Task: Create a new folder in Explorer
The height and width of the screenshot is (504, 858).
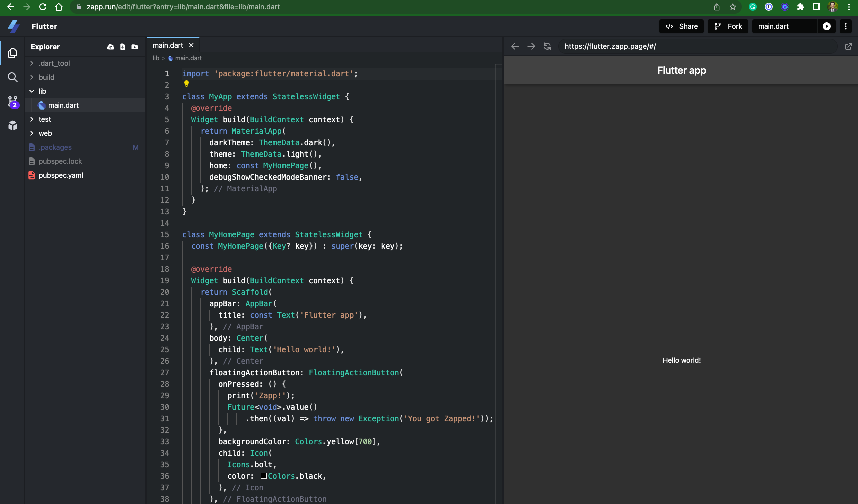Action: click(x=135, y=47)
